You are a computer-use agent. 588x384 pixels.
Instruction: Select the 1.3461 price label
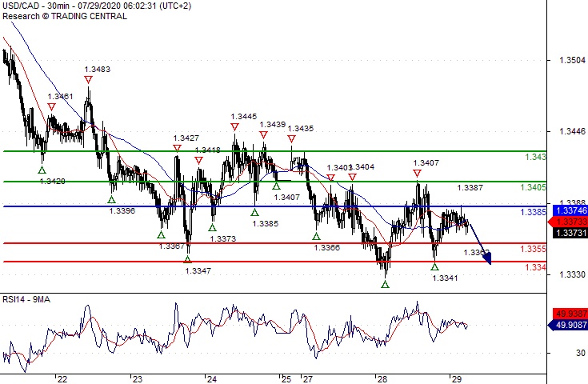pyautogui.click(x=60, y=96)
